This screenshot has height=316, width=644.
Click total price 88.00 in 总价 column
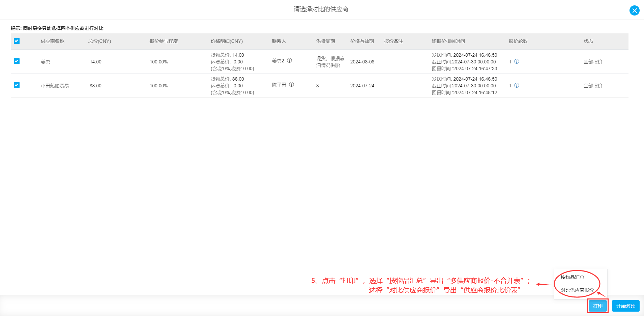95,86
